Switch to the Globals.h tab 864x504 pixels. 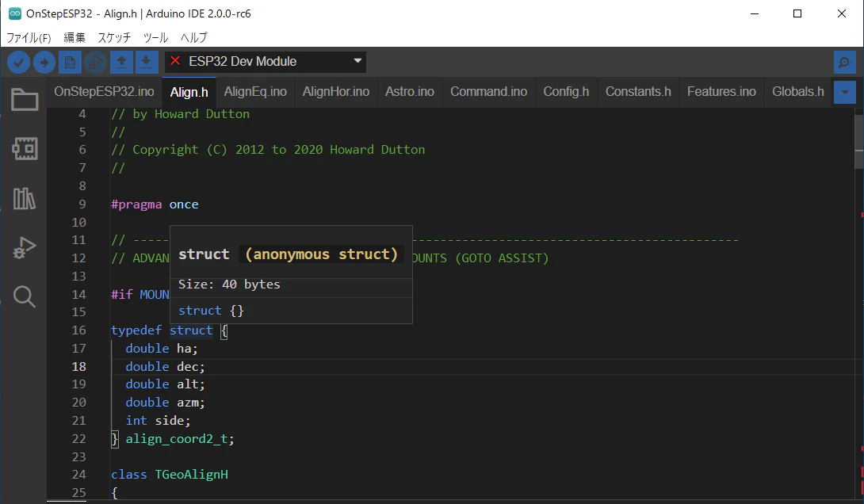(798, 92)
